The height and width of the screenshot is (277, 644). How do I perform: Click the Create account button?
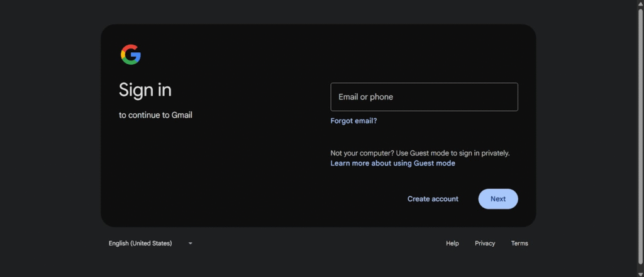pos(433,199)
